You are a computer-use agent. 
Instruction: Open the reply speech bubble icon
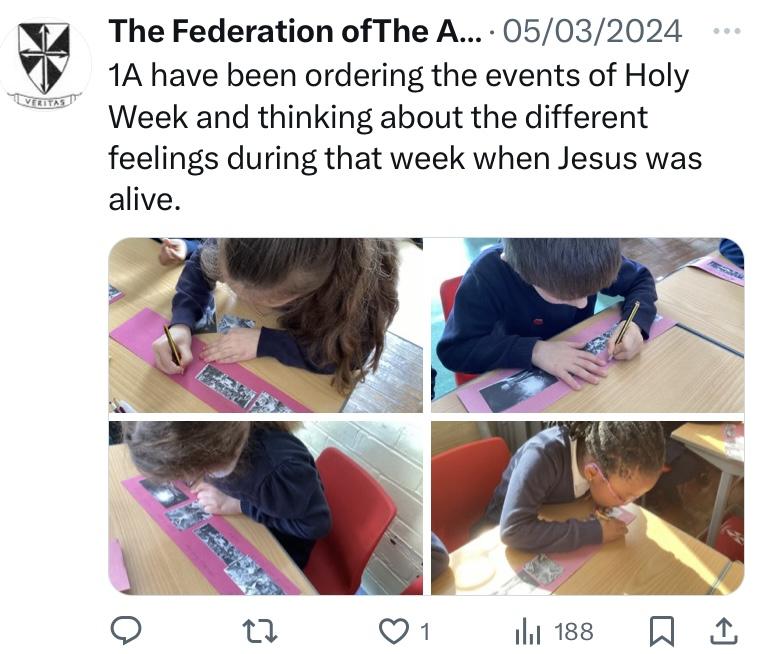pyautogui.click(x=125, y=631)
